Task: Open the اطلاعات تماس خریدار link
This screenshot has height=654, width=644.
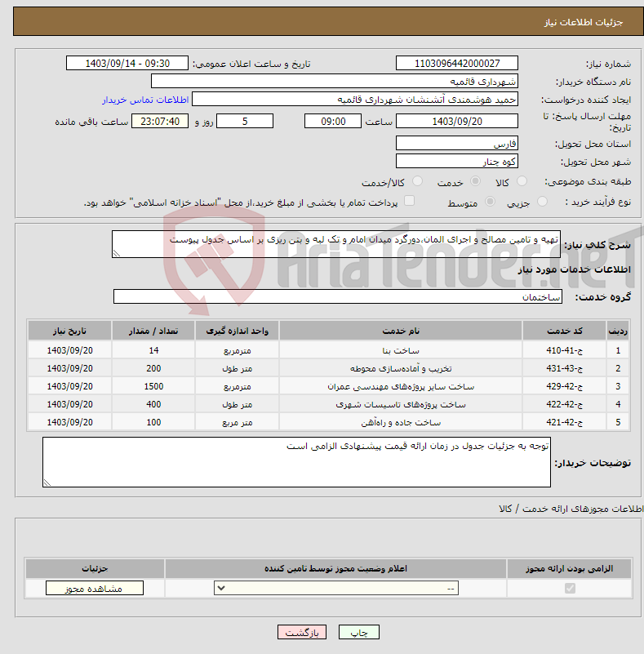Action: (145, 100)
